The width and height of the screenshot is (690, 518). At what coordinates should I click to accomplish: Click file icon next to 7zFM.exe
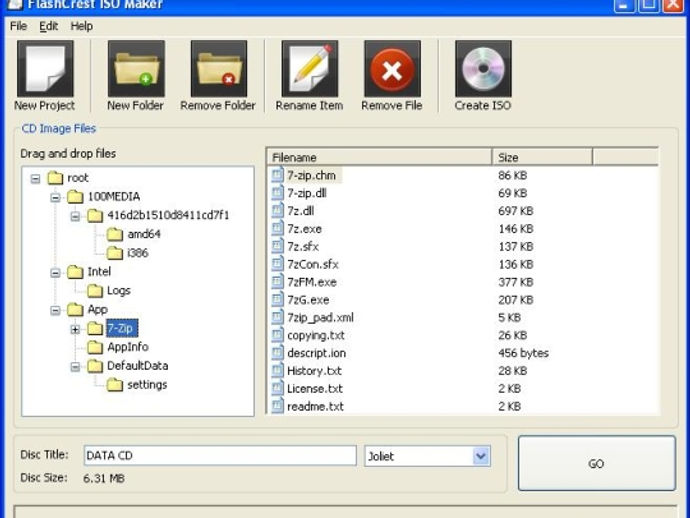tap(277, 281)
